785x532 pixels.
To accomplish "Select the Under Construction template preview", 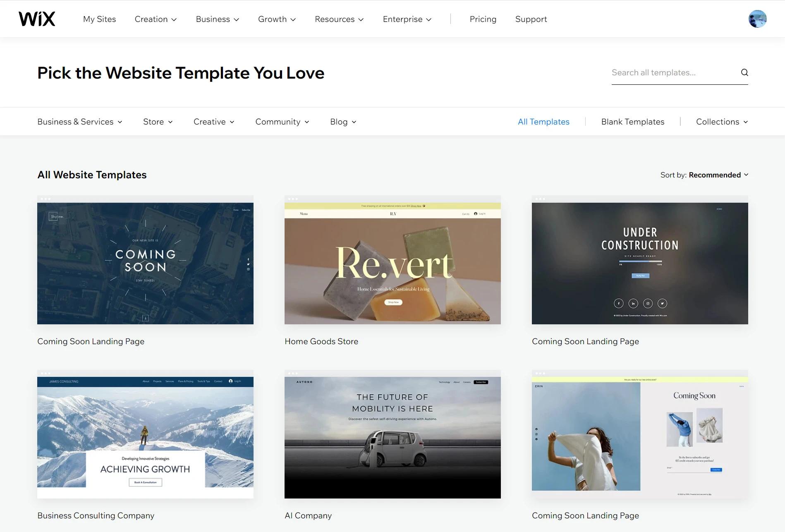I will click(639, 263).
